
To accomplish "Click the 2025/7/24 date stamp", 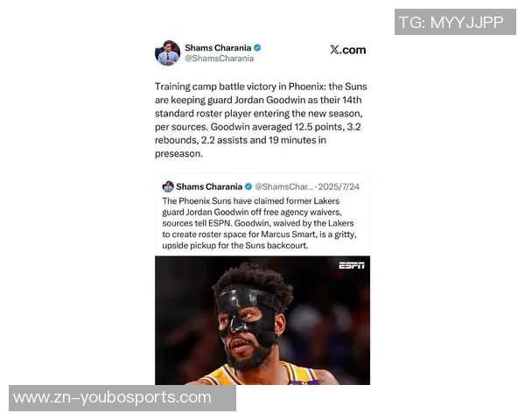I will click(339, 186).
